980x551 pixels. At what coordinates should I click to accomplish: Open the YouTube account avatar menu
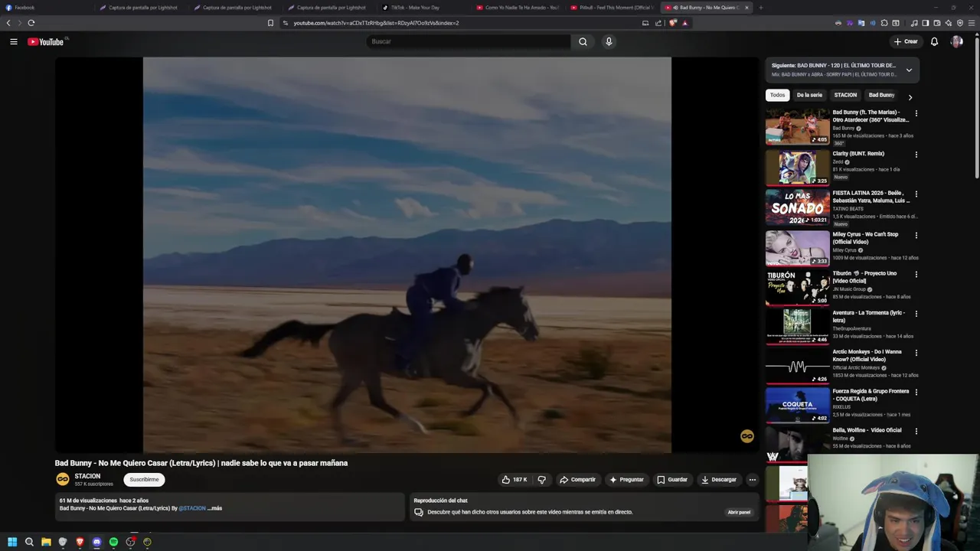956,41
